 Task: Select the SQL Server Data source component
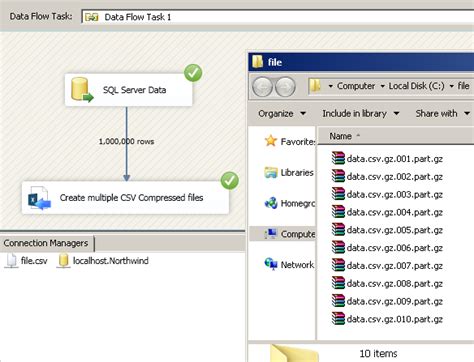point(128,90)
